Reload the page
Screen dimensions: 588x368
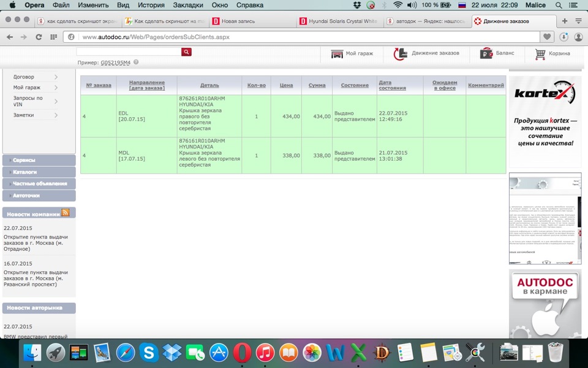[39, 37]
